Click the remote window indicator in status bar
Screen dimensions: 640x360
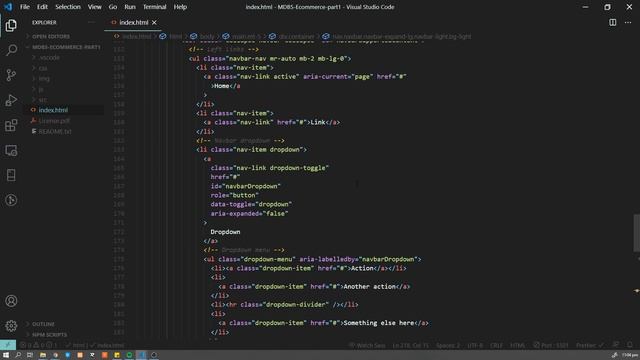coord(8,345)
